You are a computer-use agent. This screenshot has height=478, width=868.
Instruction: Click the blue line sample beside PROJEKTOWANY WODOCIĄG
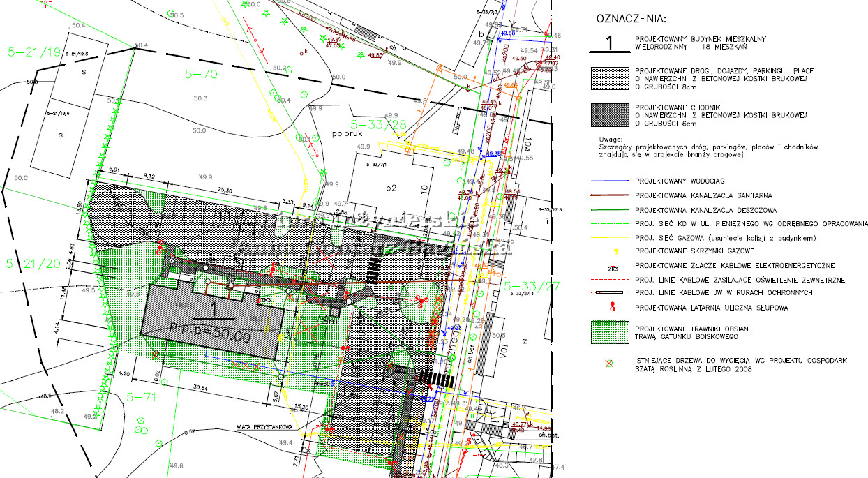coord(608,181)
